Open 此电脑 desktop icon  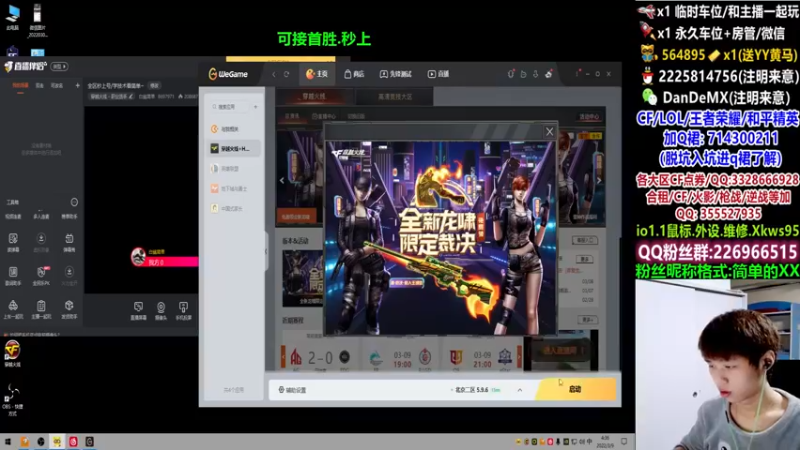pyautogui.click(x=13, y=17)
